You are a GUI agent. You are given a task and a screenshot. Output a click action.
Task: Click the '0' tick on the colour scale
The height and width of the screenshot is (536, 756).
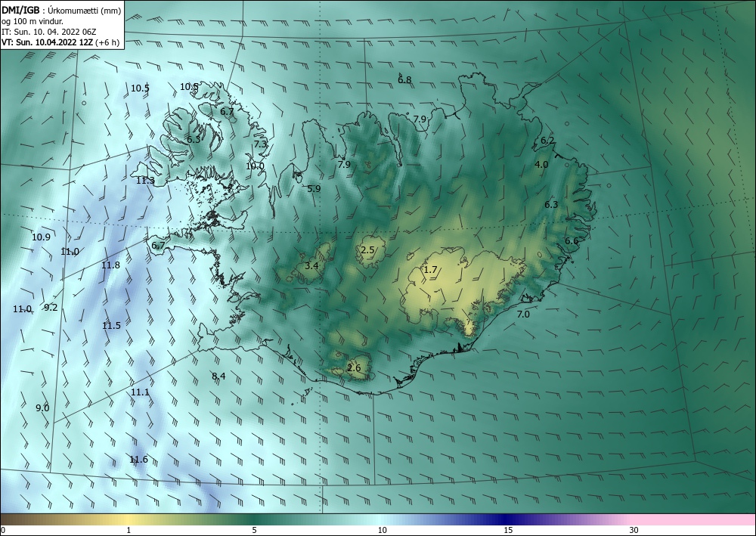click(x=3, y=530)
